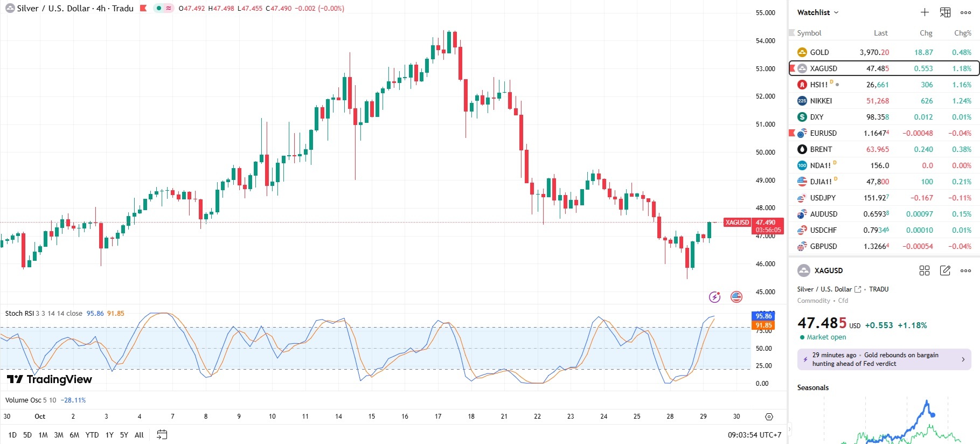
Task: Click the purple lightning news icon on chart
Action: coord(714,297)
